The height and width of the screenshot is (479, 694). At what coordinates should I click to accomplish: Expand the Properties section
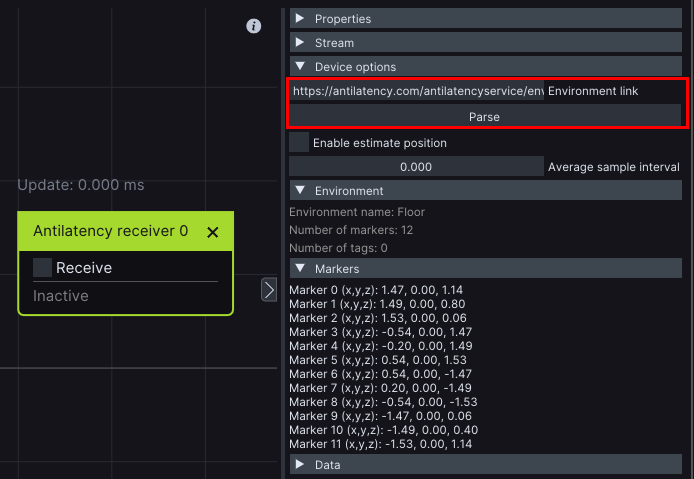click(x=300, y=19)
